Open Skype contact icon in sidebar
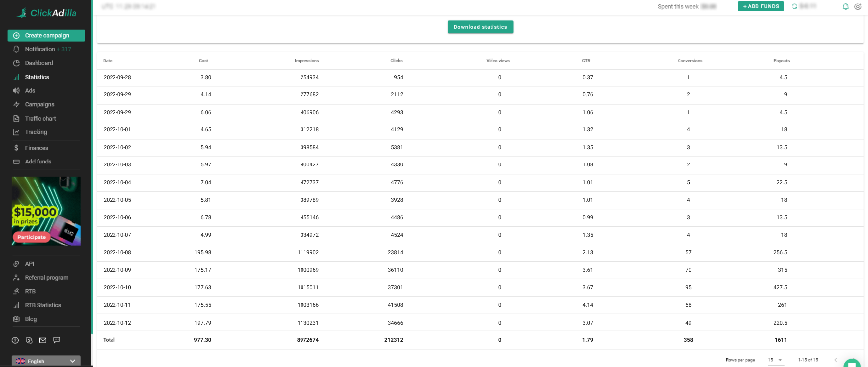868x367 pixels. (29, 340)
